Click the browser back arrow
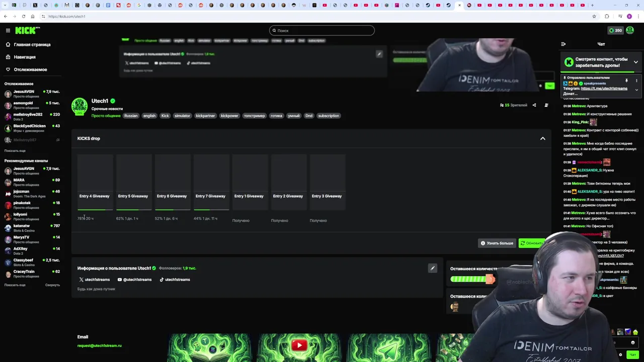 coord(5,16)
